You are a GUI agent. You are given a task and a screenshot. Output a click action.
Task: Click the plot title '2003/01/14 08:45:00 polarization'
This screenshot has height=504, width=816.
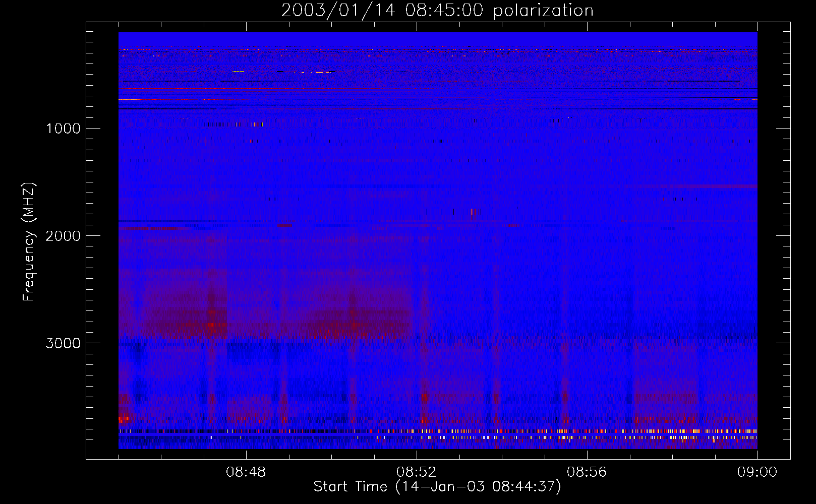pyautogui.click(x=437, y=11)
